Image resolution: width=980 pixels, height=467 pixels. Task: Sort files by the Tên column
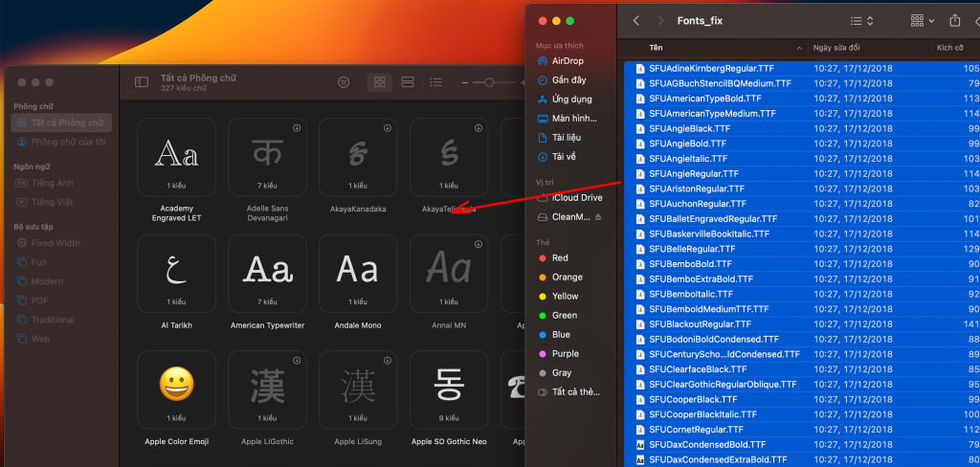tap(656, 47)
